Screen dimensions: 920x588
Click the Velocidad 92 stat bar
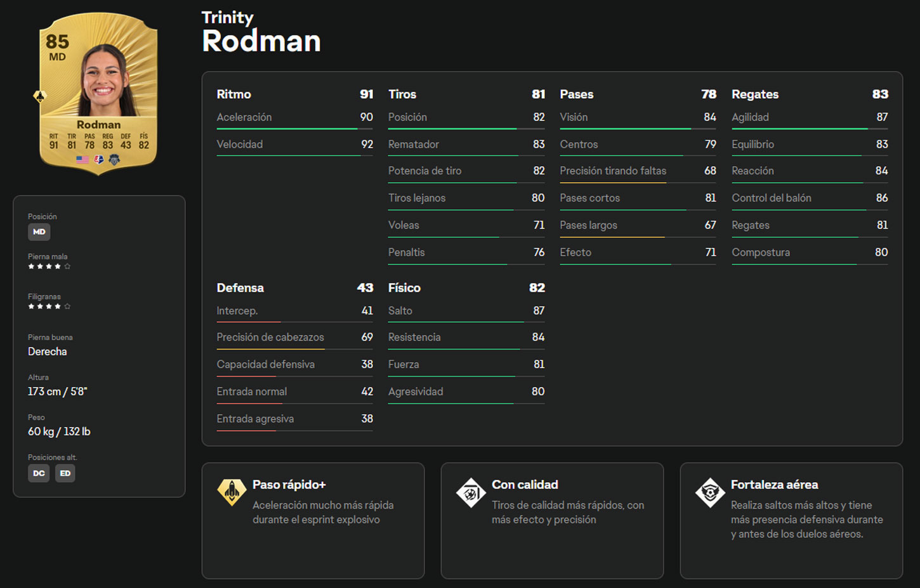click(295, 145)
